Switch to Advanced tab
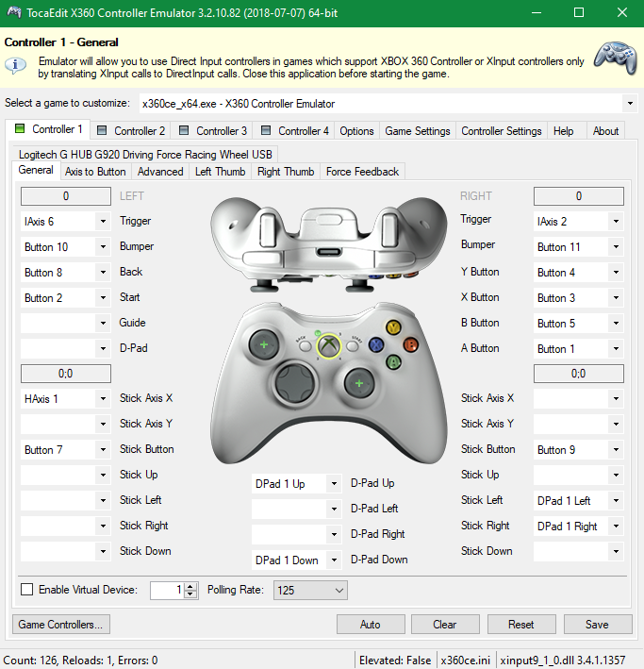644x669 pixels. point(160,172)
